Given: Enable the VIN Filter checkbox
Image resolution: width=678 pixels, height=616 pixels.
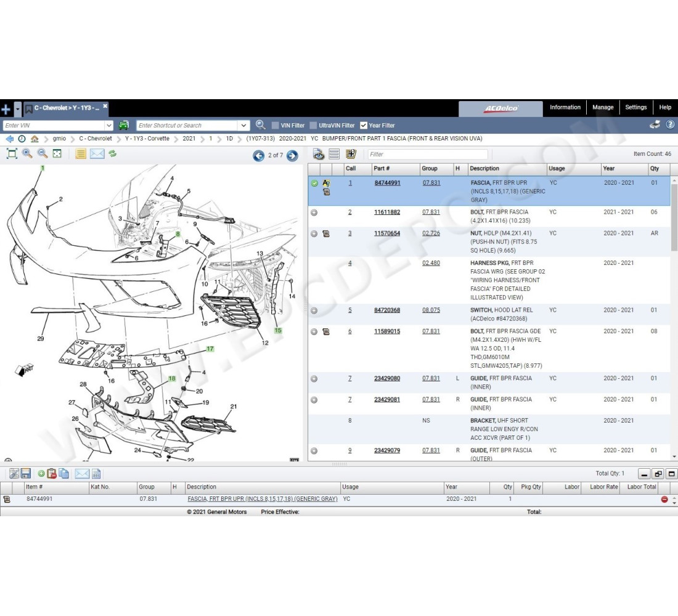Looking at the screenshot, I should 276,126.
